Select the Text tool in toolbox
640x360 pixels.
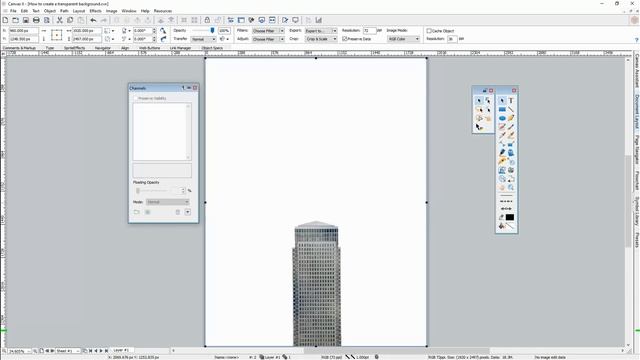[511, 100]
